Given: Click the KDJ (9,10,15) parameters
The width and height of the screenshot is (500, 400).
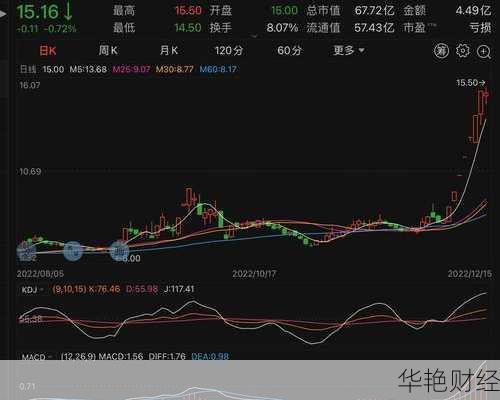Looking at the screenshot, I should [x=69, y=289].
